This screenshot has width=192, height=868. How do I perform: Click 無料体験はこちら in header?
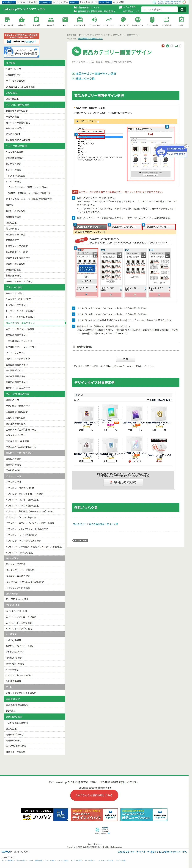point(131,11)
